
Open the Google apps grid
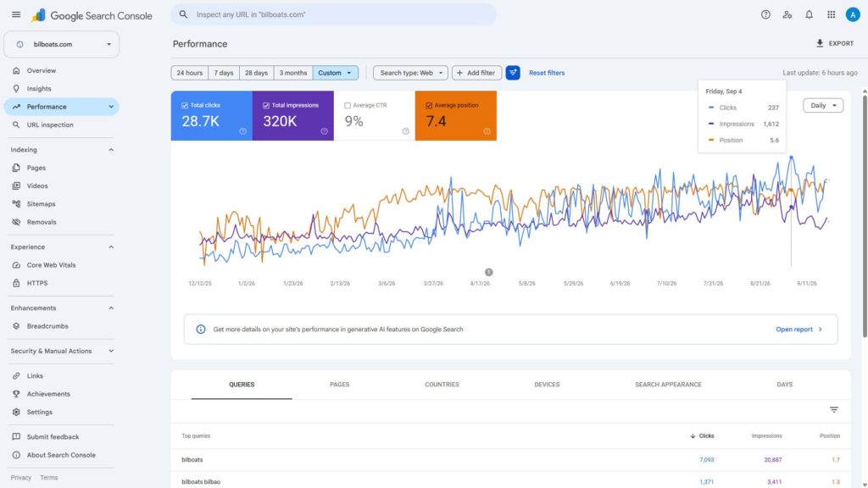pos(831,15)
